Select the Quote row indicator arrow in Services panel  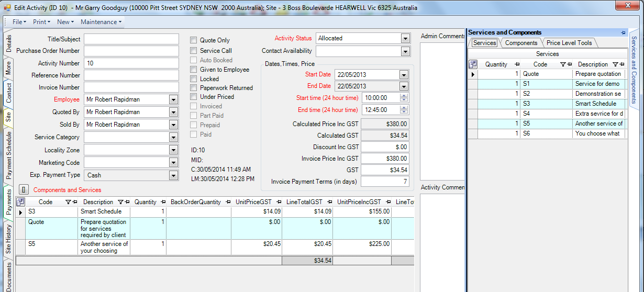point(473,74)
